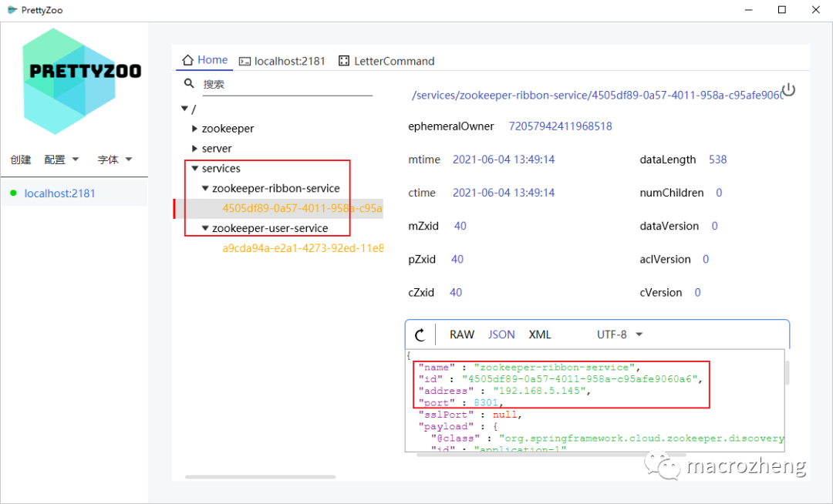Switch to the localhost:2181 terminal tab
This screenshot has height=504, width=833.
pos(282,62)
